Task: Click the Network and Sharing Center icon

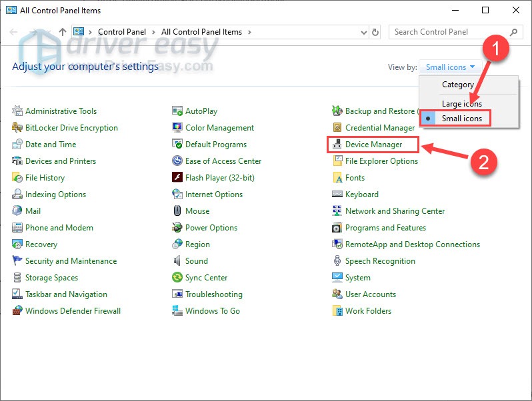Action: click(x=337, y=211)
